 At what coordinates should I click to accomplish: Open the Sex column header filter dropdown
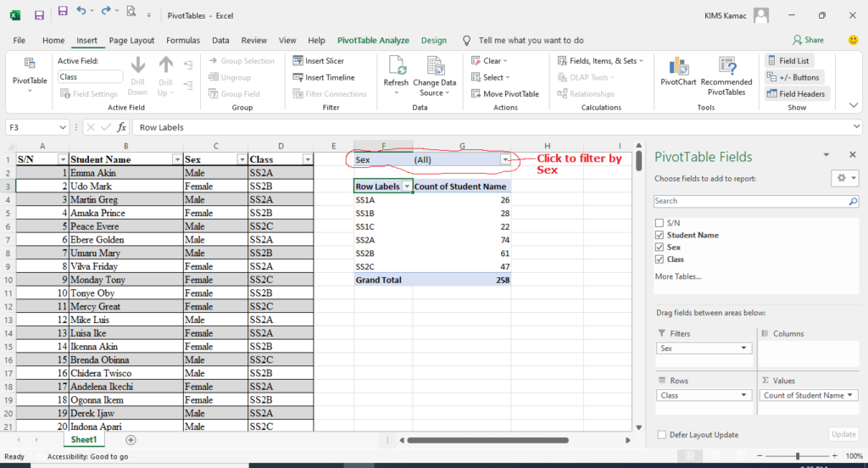[x=242, y=159]
